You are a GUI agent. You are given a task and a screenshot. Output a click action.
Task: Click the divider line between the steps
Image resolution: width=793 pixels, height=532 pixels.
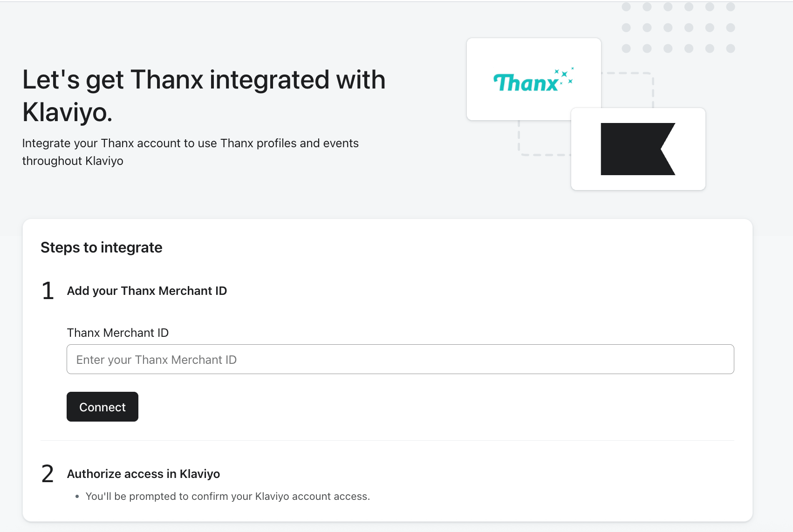(x=387, y=440)
